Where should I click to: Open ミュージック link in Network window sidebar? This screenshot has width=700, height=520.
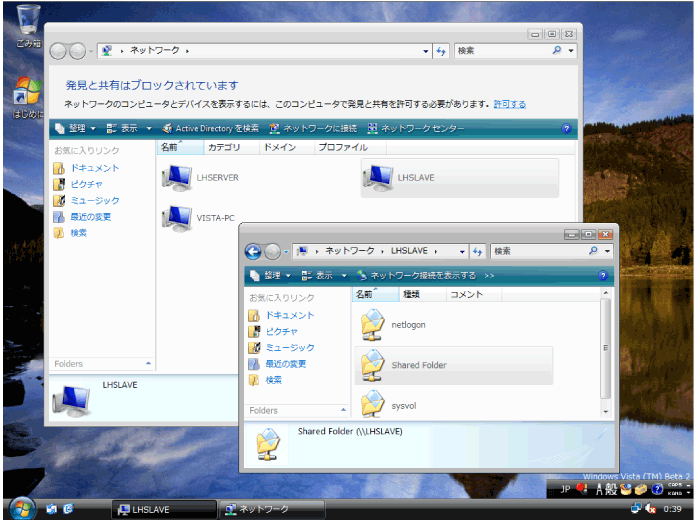point(95,200)
